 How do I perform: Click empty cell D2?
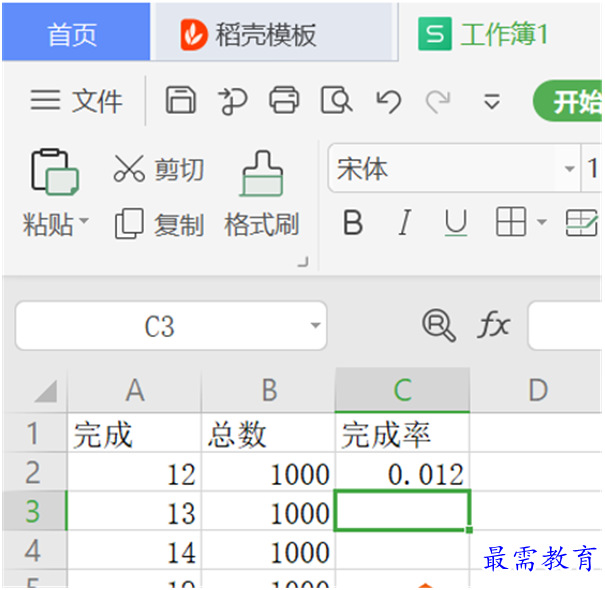[x=537, y=472]
